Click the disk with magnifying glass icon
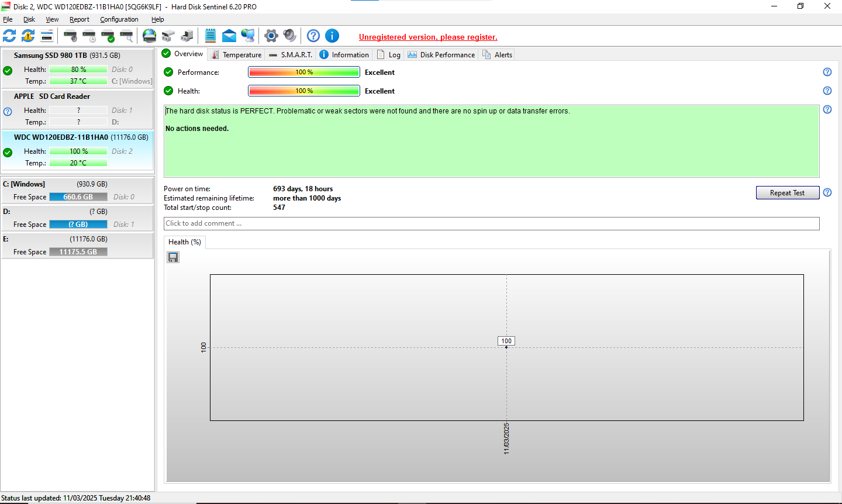 point(126,36)
